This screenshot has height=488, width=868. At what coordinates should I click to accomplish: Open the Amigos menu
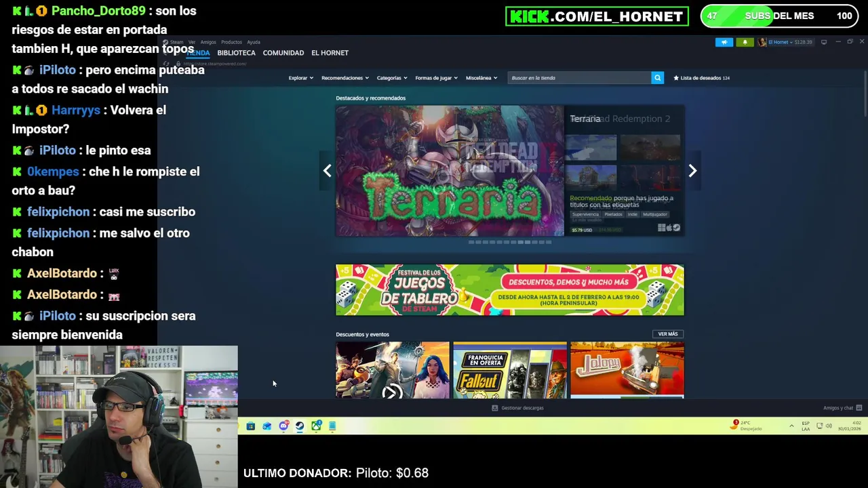[x=208, y=42]
